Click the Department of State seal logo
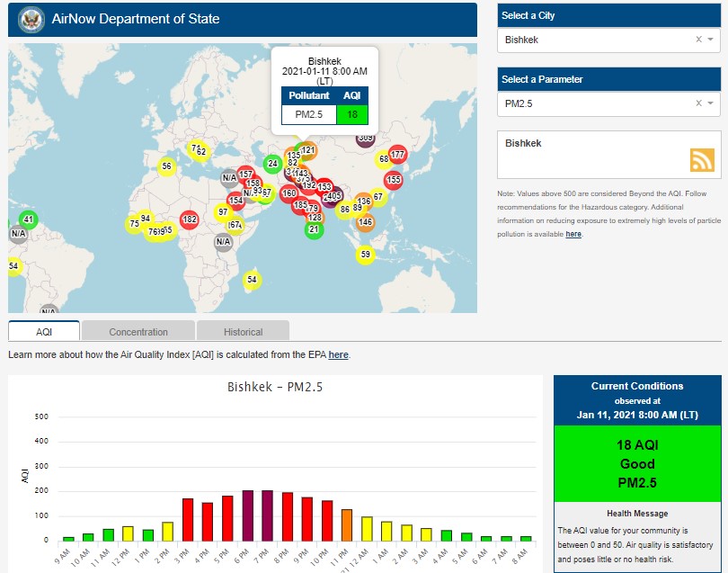Viewport: 728px width, 573px height. [x=31, y=19]
